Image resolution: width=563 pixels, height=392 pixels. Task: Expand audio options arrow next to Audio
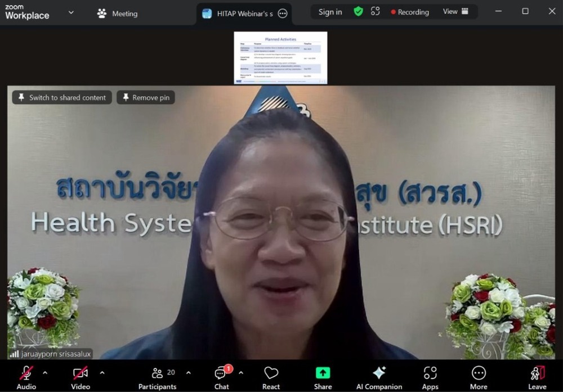45,372
